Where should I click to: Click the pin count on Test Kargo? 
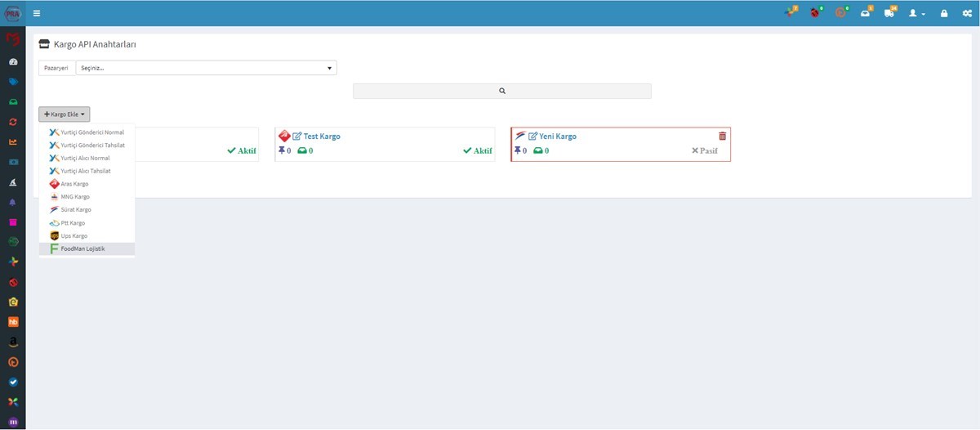pos(284,150)
